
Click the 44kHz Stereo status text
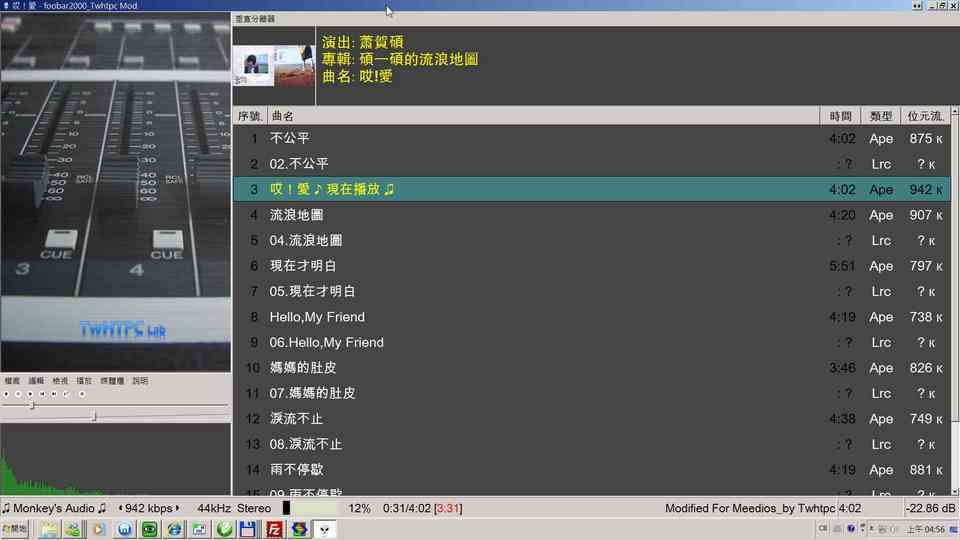[x=234, y=508]
